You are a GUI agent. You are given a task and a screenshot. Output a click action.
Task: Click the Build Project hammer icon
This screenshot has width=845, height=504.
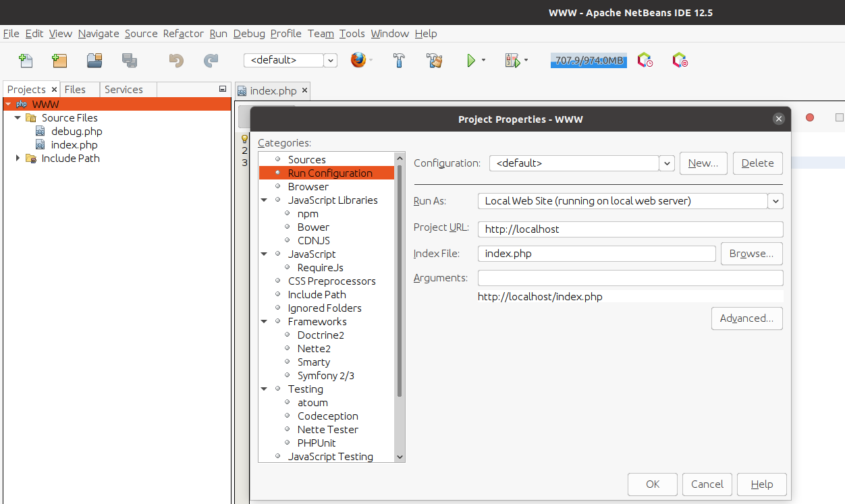coord(399,61)
